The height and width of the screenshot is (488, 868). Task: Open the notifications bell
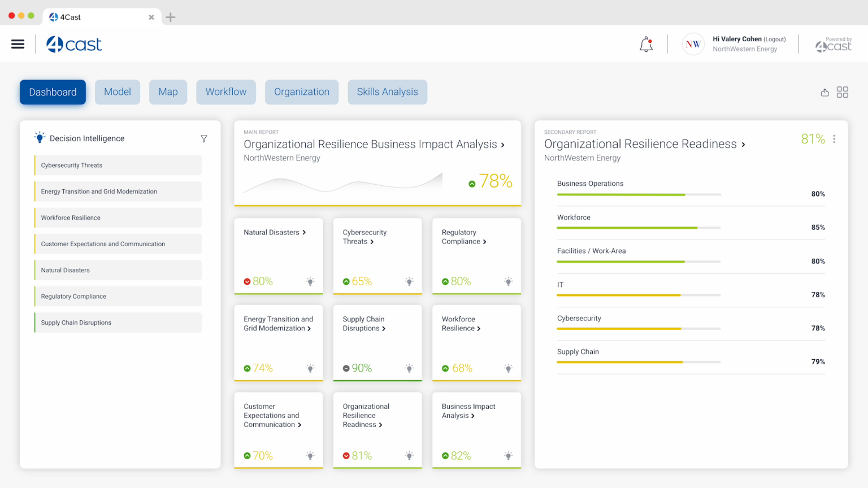coord(645,43)
